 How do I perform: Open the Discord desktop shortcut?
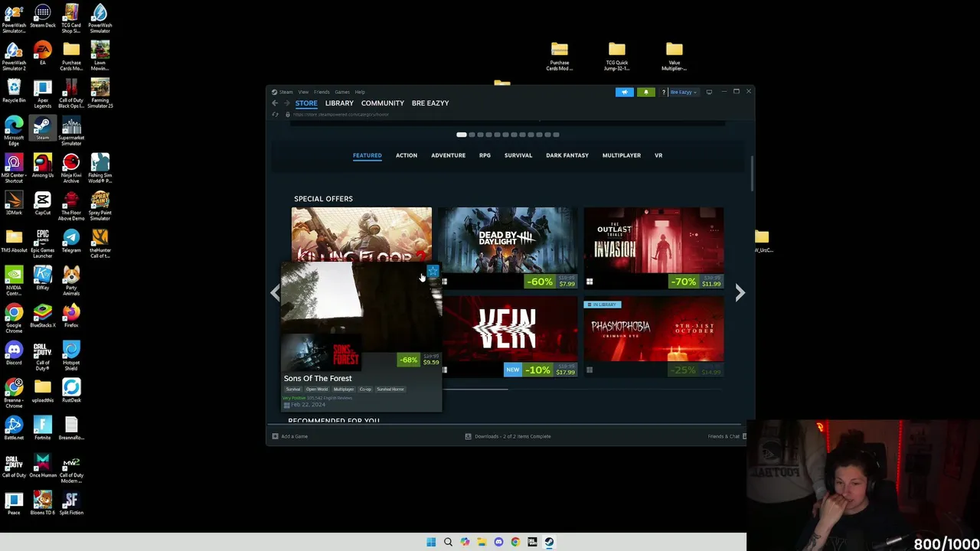point(14,354)
